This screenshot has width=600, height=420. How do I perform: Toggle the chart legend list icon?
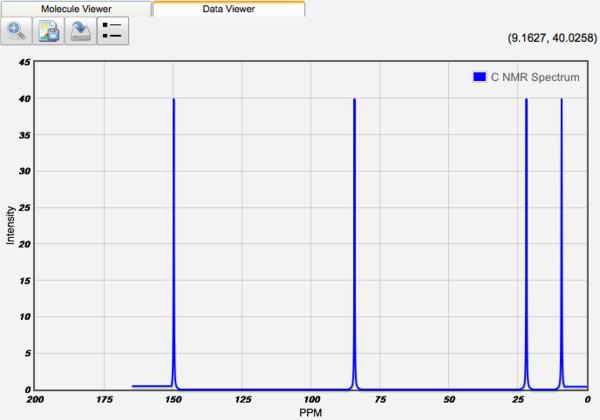[x=112, y=33]
